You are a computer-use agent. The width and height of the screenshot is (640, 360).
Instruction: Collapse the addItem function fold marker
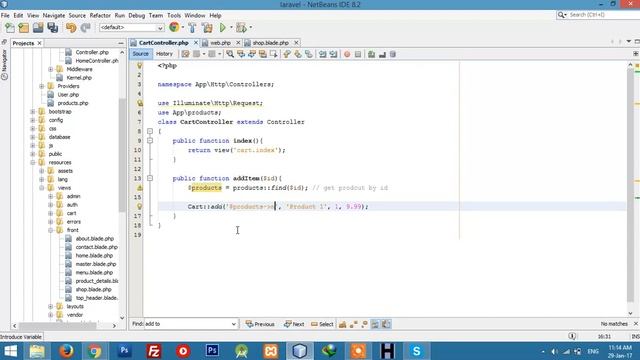tap(150, 178)
